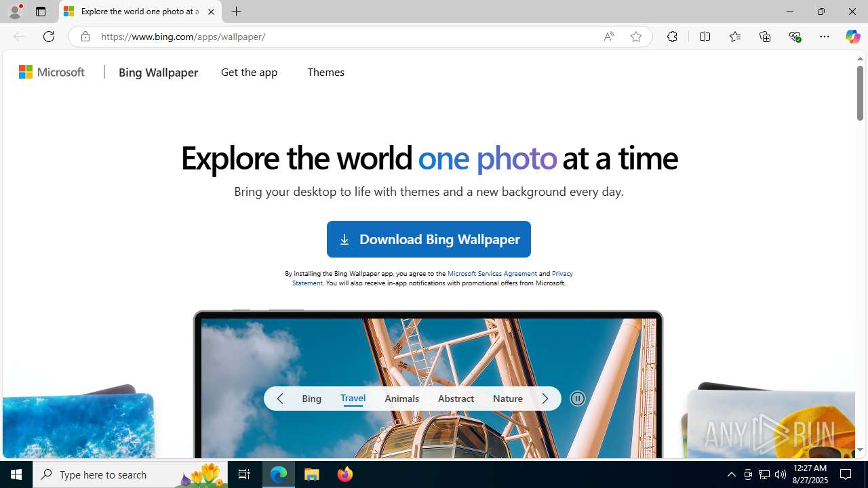The width and height of the screenshot is (868, 488).
Task: Open File Explorer from taskbar
Action: [312, 474]
